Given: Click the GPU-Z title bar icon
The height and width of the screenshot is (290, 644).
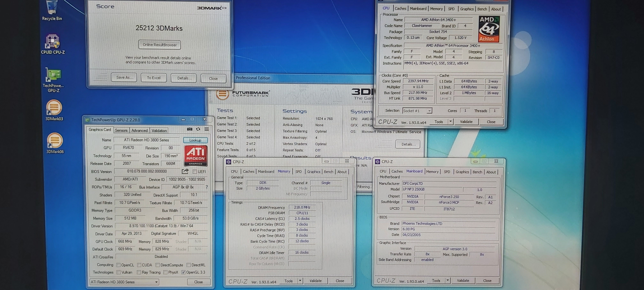Looking at the screenshot, I should click(87, 120).
